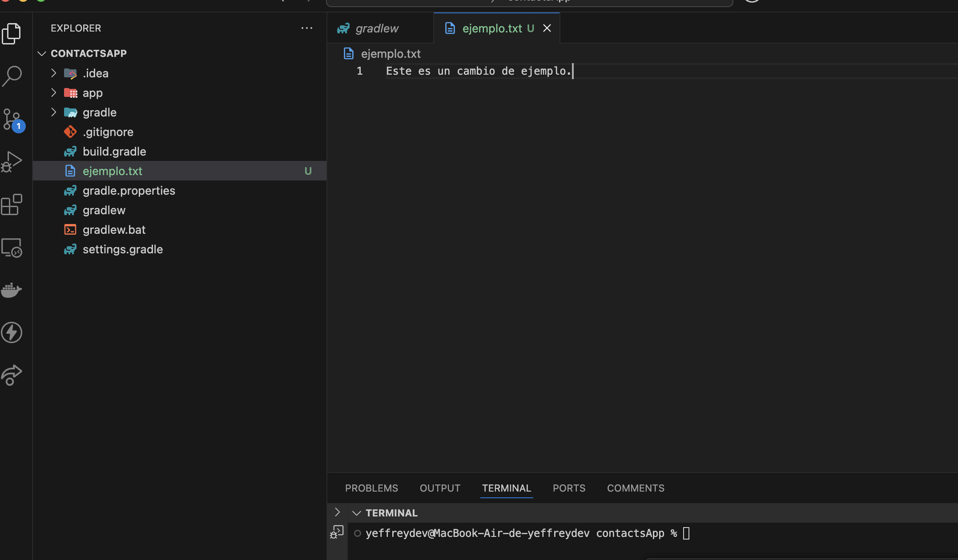The height and width of the screenshot is (560, 958).
Task: Open Source Control showing 1 pending change
Action: tap(12, 119)
